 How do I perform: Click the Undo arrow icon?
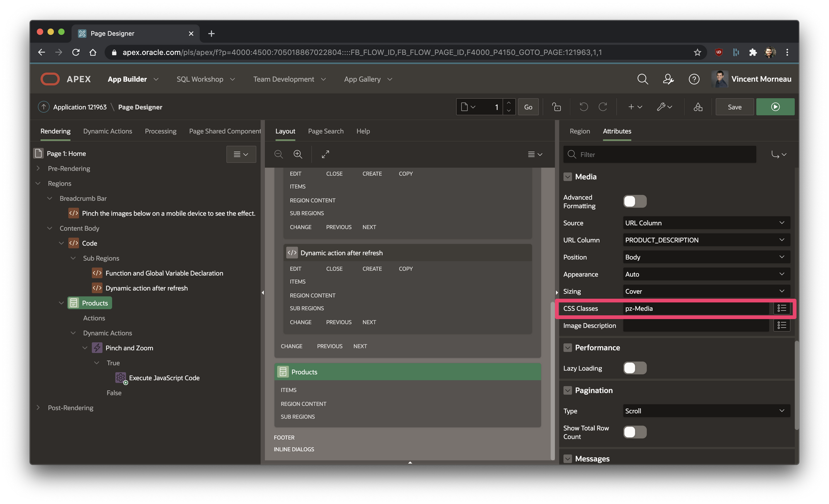click(584, 107)
